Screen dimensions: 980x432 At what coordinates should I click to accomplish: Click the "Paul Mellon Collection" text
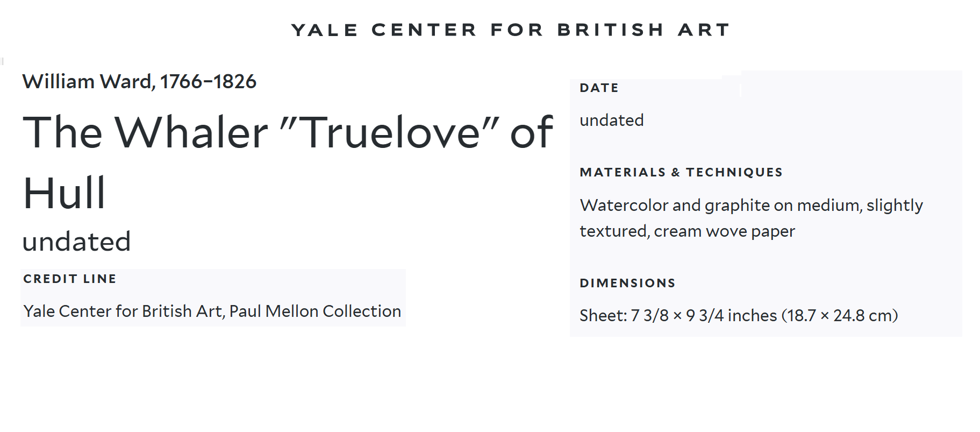click(315, 311)
